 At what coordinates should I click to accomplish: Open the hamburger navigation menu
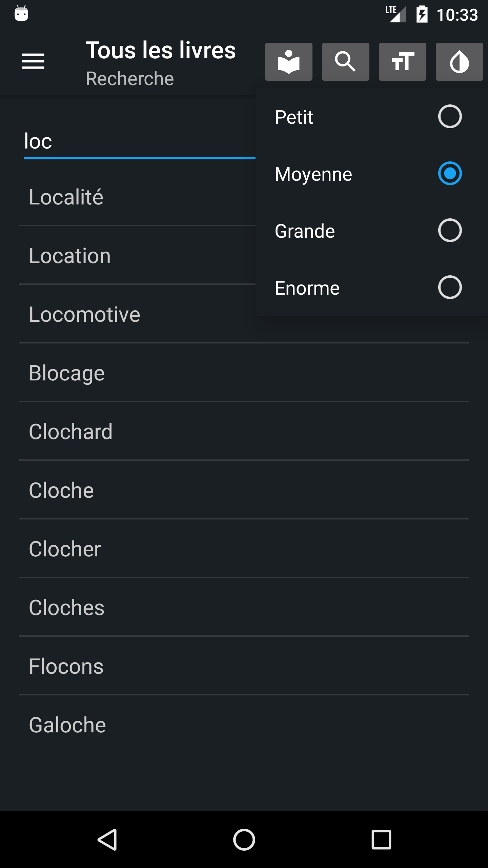point(33,61)
